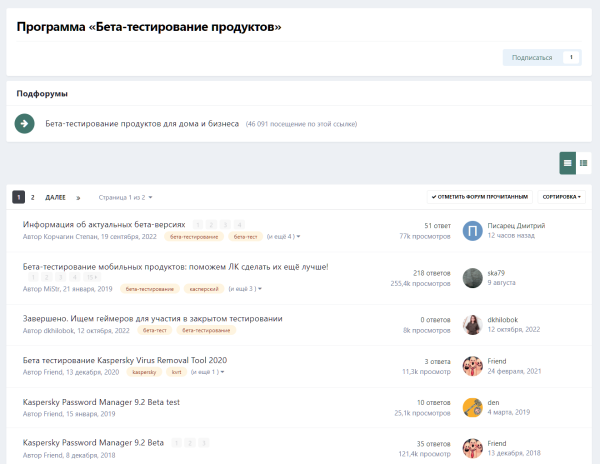Click ДАЛЕЕ to go to the next page
This screenshot has width=600, height=464.
[56, 197]
